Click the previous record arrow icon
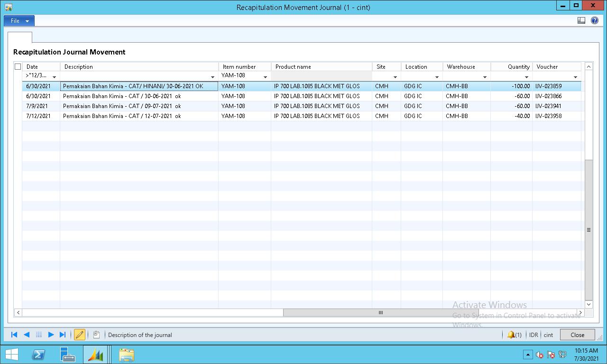 [27, 335]
